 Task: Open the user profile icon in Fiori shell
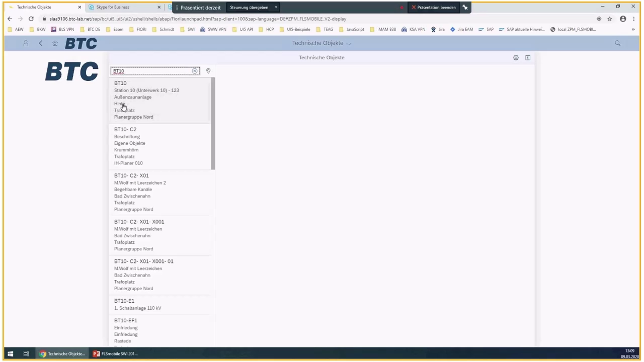[x=26, y=43]
